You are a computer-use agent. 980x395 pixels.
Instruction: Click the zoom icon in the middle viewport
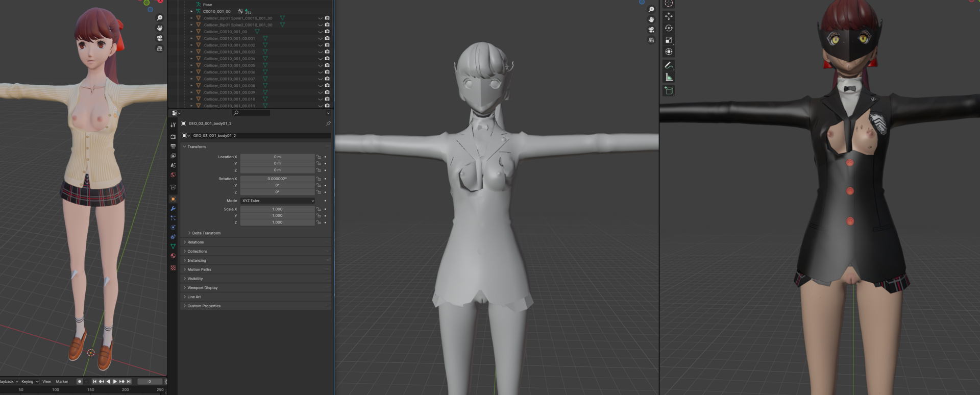pos(651,9)
